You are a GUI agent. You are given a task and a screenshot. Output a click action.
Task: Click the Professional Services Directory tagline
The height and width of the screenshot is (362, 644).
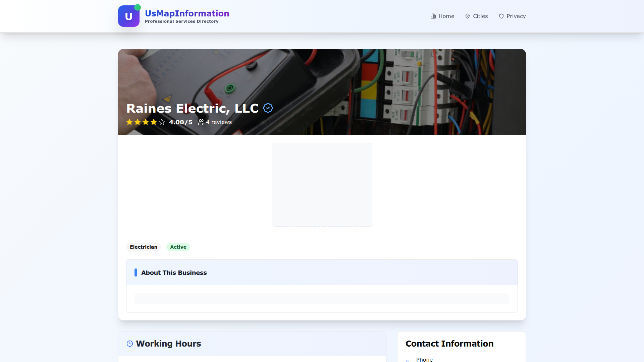[181, 21]
